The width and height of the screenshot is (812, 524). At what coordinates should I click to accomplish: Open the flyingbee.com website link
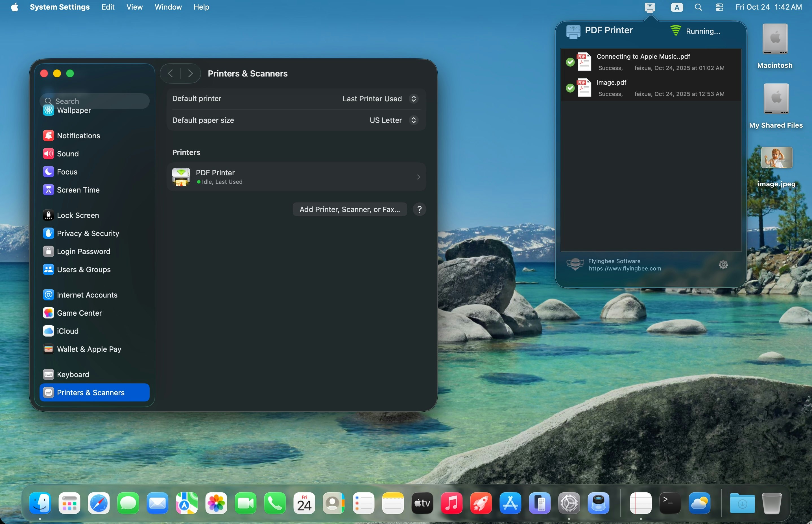625,268
